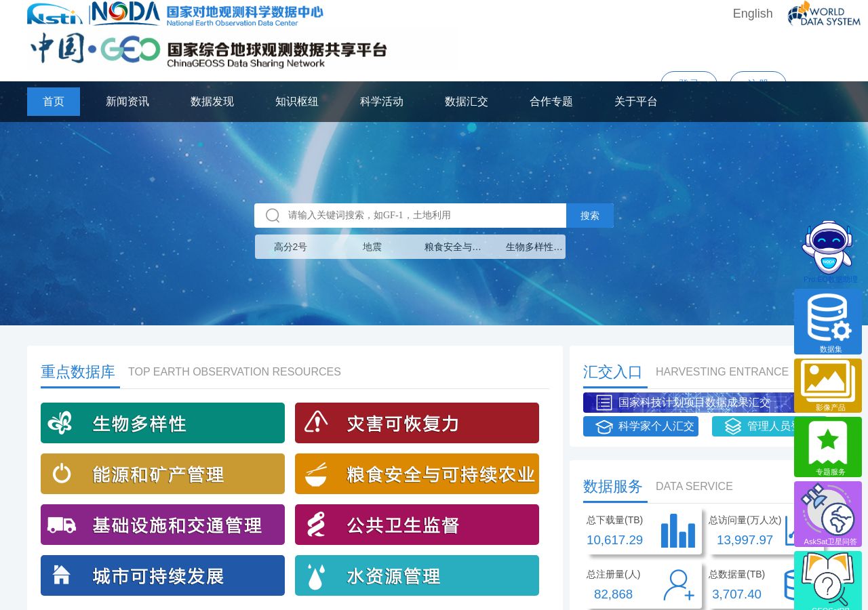868x610 pixels.
Task: Open the 科学活动 menu
Action: pos(382,102)
